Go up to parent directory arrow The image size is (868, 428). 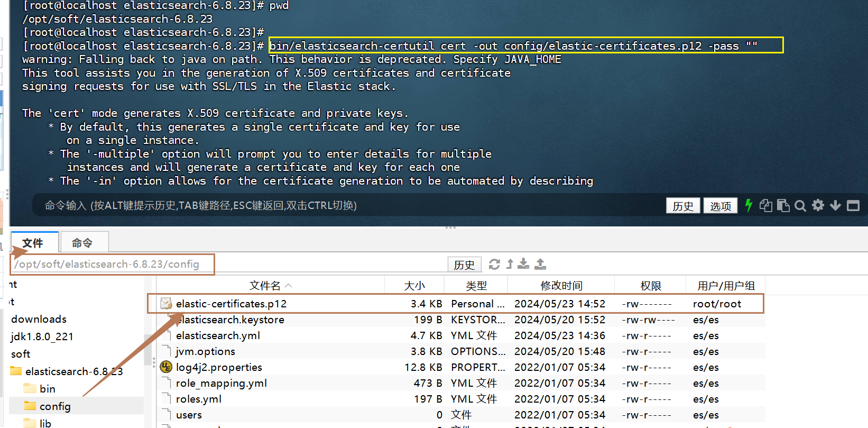tap(510, 264)
